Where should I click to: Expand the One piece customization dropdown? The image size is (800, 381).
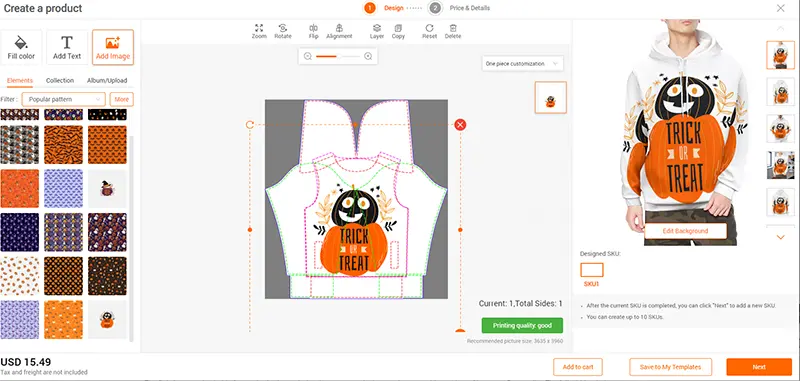(x=522, y=64)
